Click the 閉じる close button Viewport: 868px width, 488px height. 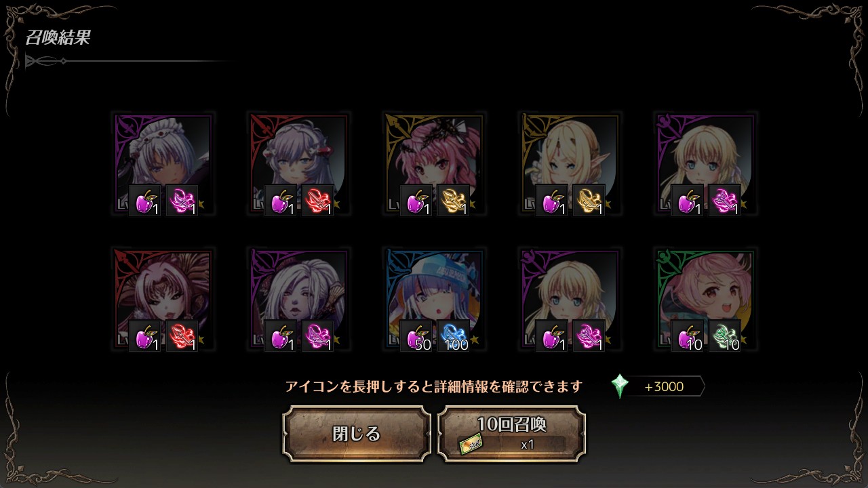pyautogui.click(x=357, y=434)
